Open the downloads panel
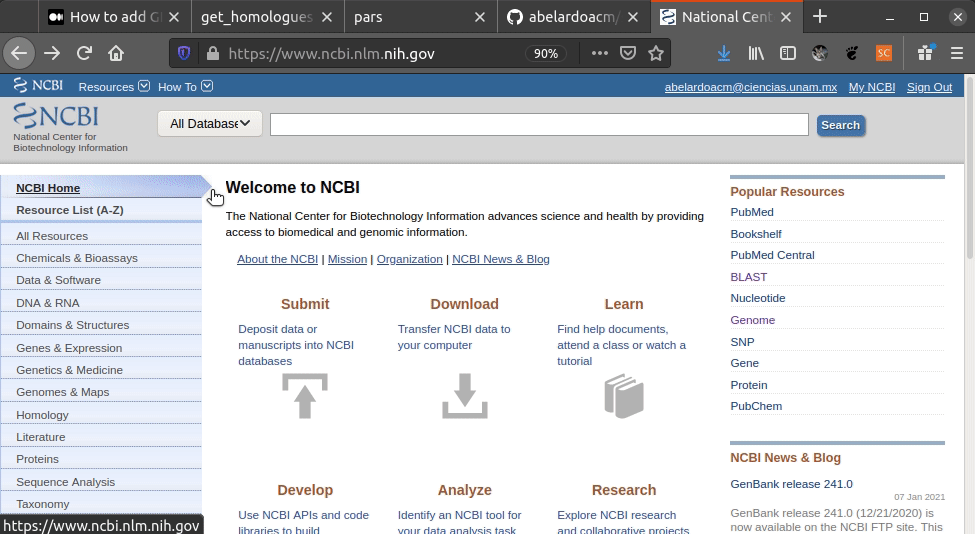The image size is (975, 534). (x=724, y=53)
